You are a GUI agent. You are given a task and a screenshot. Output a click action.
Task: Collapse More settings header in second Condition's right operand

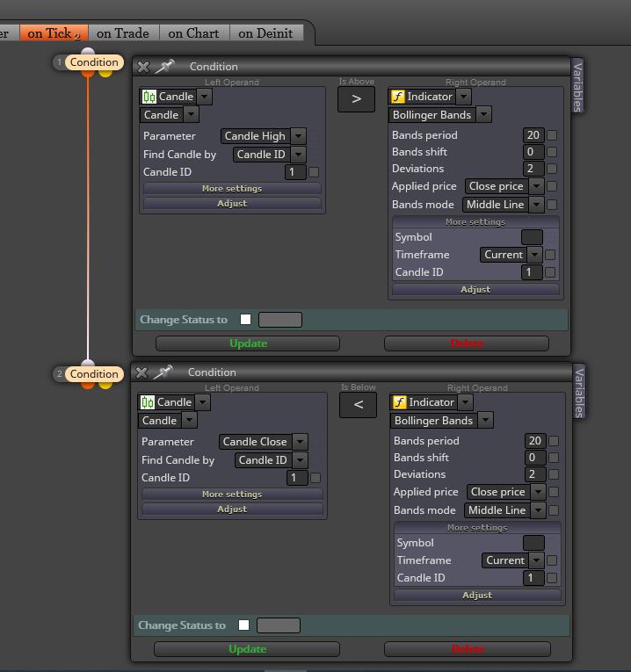477,528
